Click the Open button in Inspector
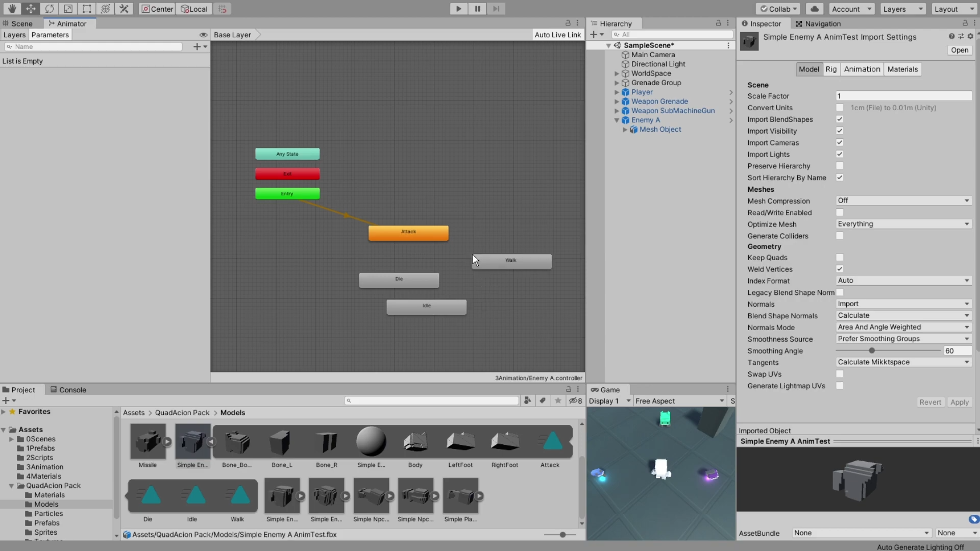 coord(959,50)
